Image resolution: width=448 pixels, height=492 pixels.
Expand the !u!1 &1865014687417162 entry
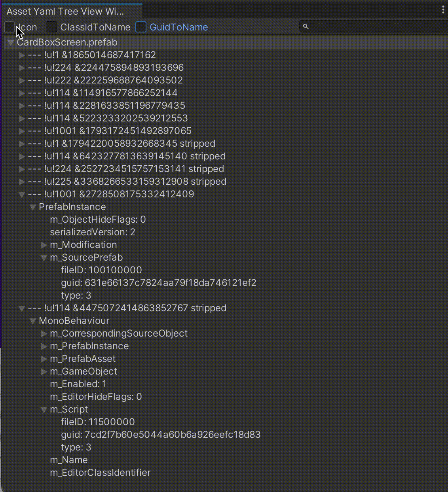[x=22, y=55]
